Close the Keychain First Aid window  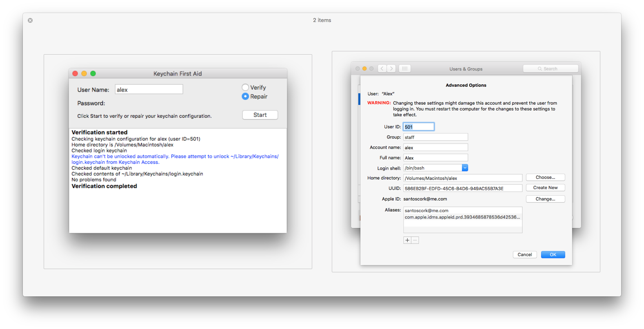(x=75, y=73)
